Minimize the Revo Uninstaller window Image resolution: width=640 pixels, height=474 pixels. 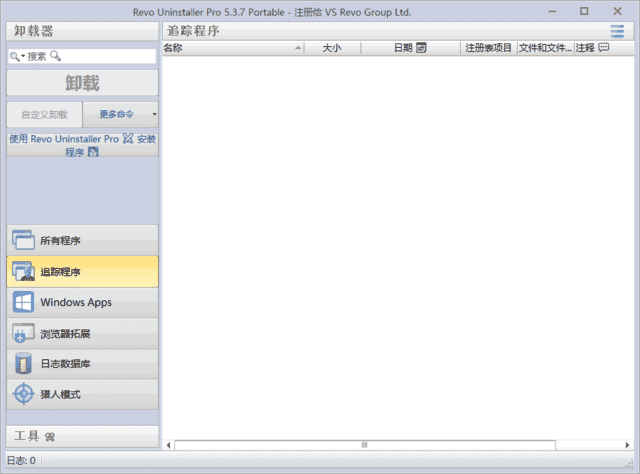coord(552,11)
